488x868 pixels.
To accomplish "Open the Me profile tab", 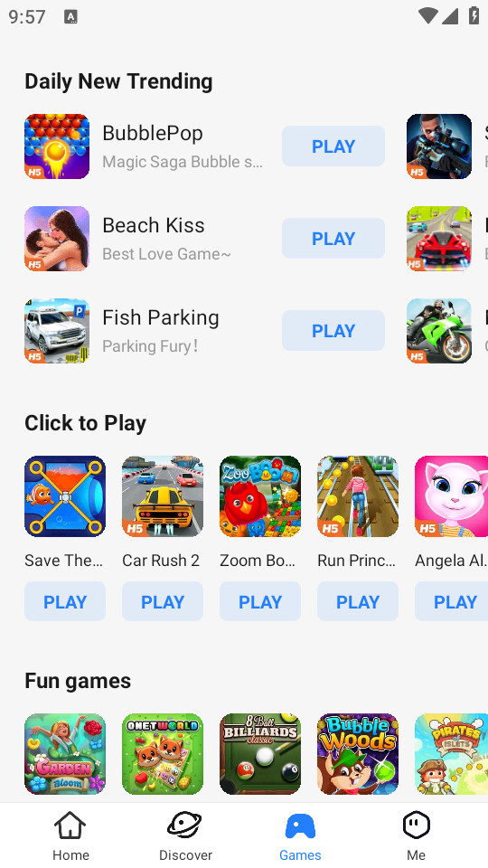I will coord(416,835).
